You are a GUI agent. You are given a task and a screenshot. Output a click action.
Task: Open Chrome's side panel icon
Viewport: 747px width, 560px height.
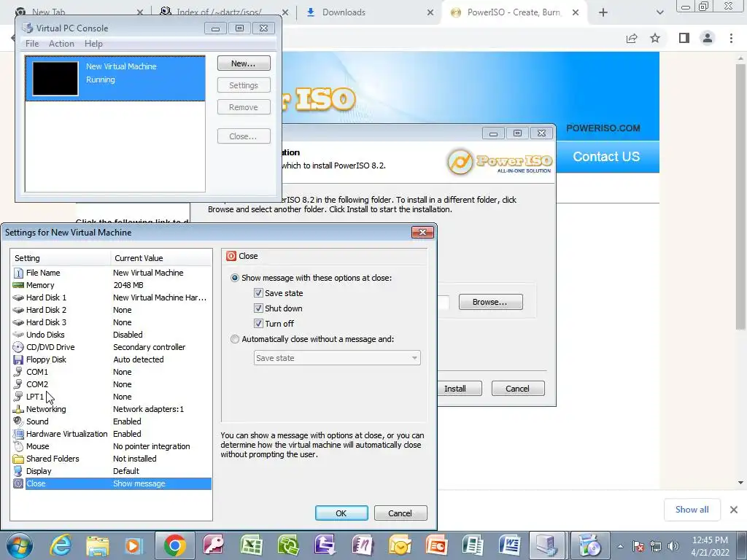(684, 38)
